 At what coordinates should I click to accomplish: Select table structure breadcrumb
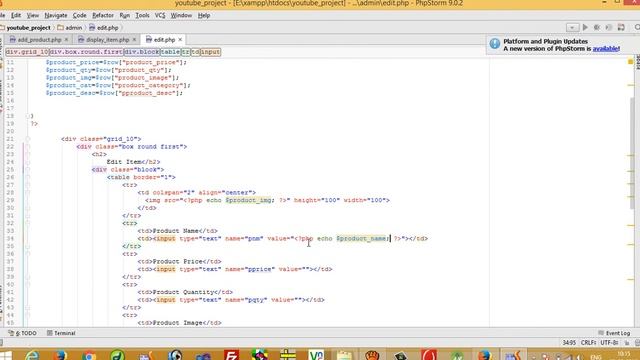tap(170, 52)
